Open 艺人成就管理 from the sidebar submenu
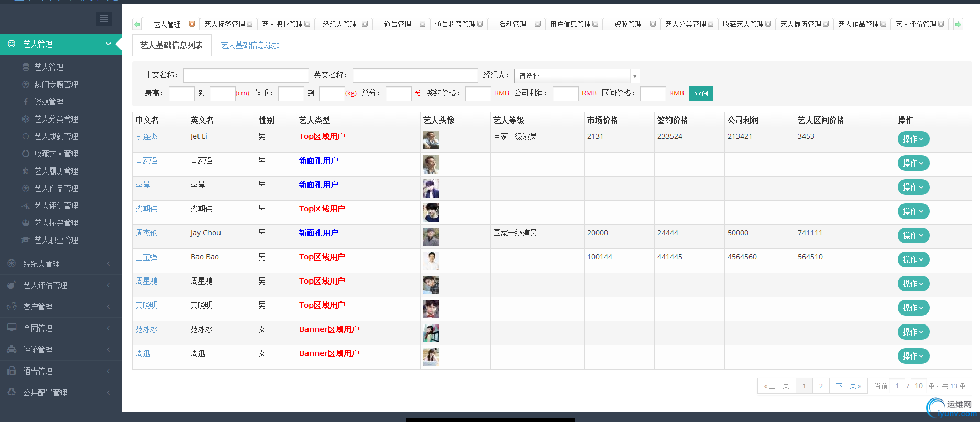The image size is (980, 422). (56, 136)
